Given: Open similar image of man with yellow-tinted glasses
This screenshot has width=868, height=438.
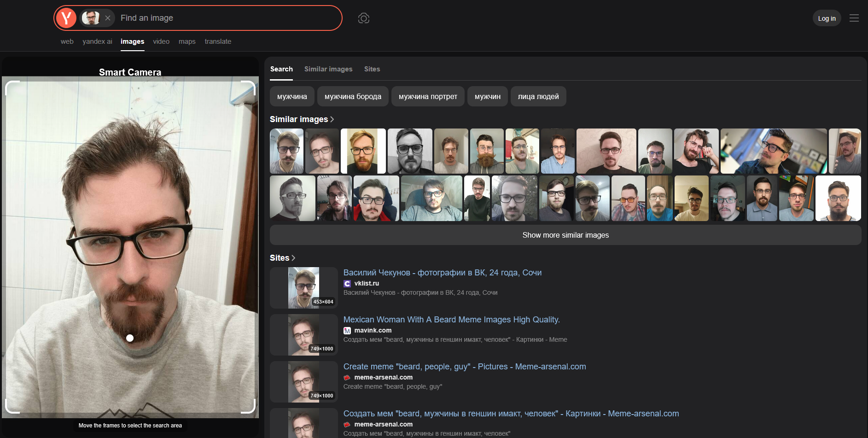Looking at the screenshot, I should coord(628,198).
